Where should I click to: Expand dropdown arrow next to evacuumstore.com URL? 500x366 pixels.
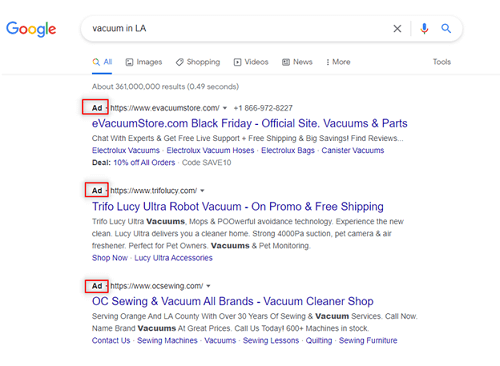(225, 108)
